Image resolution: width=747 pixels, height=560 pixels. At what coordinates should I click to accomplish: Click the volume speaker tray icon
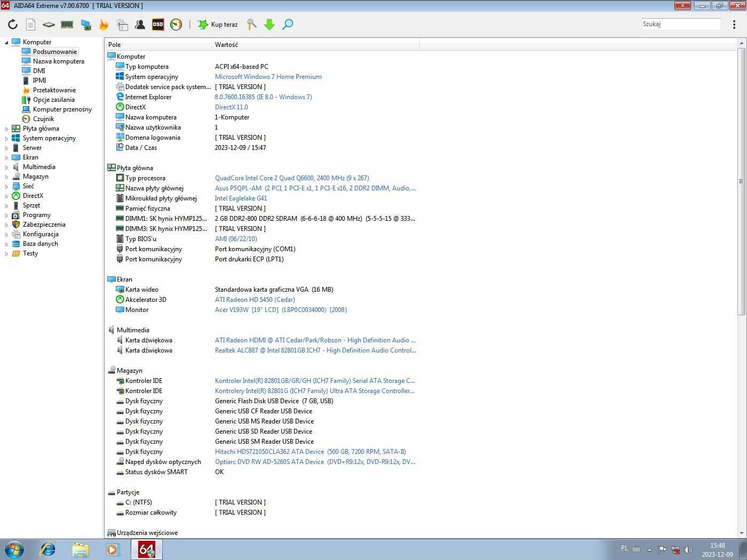coord(688,549)
